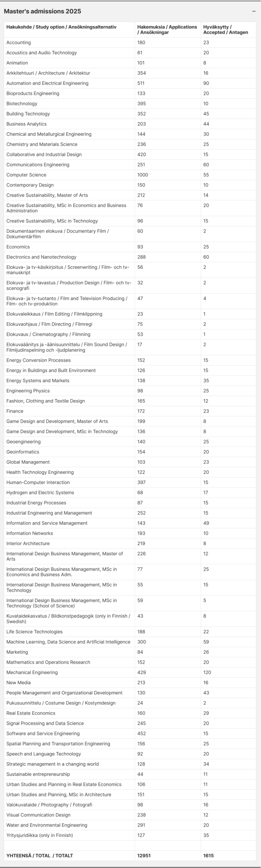261x868 pixels.
Task: Select the Mechanical Engineering row name
Action: [x=32, y=672]
